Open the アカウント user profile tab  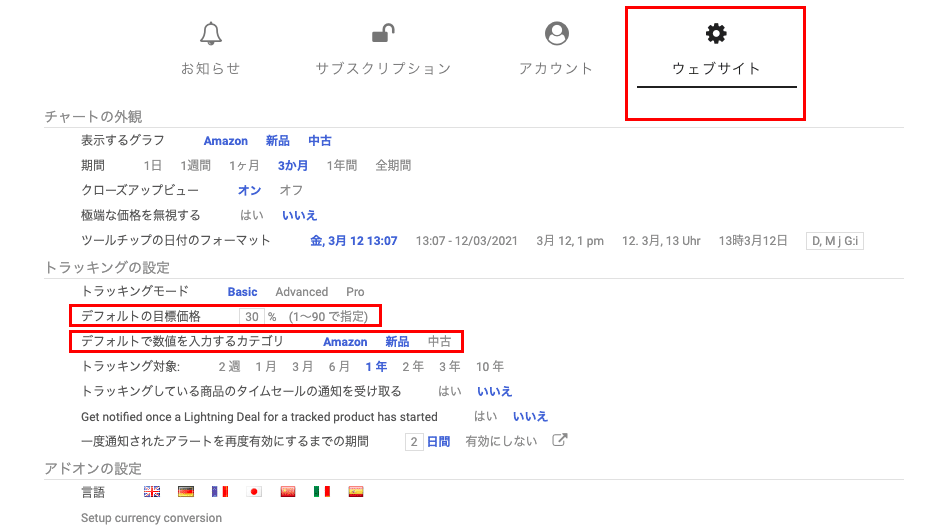[556, 50]
